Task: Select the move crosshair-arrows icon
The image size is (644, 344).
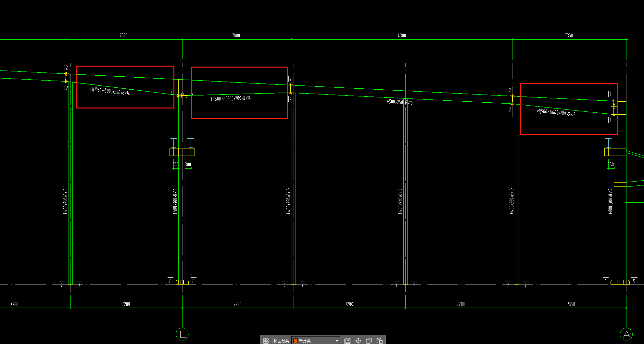Action: click(x=358, y=340)
